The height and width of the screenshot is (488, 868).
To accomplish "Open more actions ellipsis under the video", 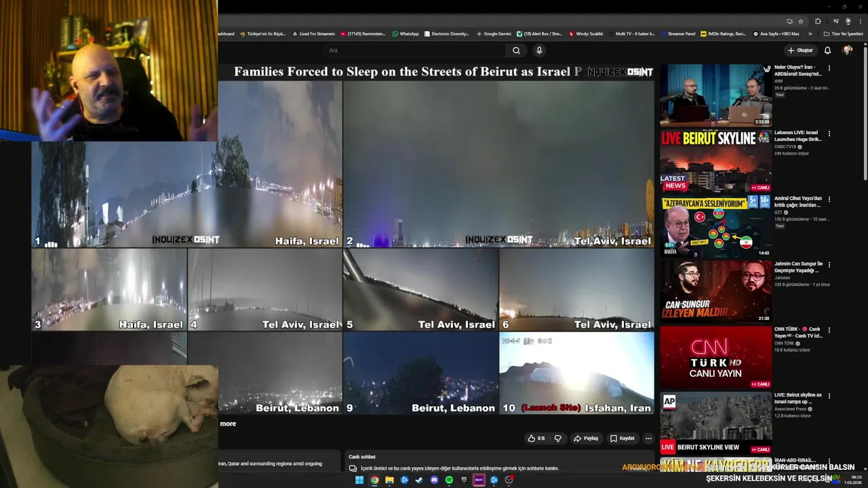I will coord(648,439).
